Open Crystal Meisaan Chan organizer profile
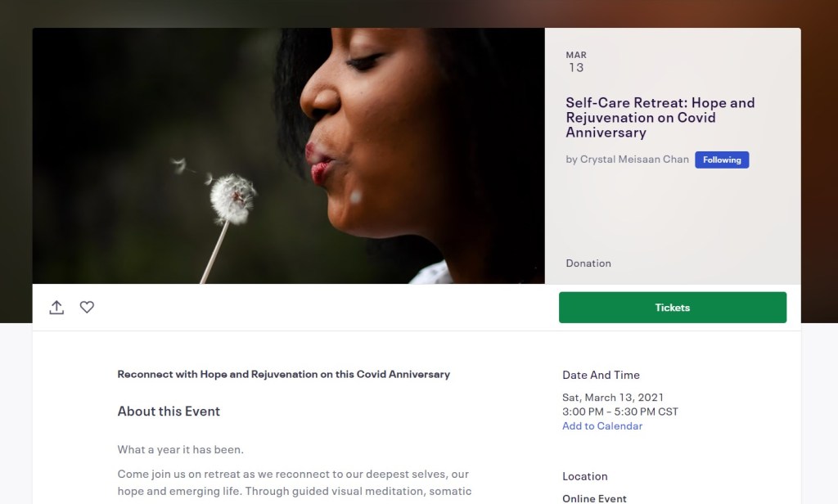This screenshot has width=838, height=504. point(634,160)
